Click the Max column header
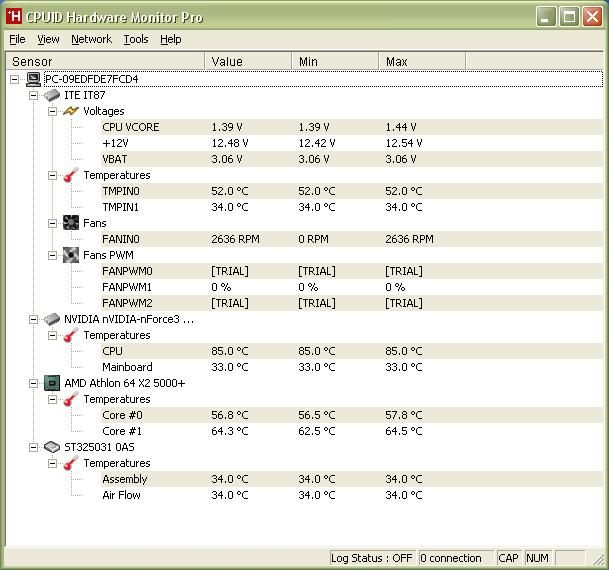 coord(420,62)
